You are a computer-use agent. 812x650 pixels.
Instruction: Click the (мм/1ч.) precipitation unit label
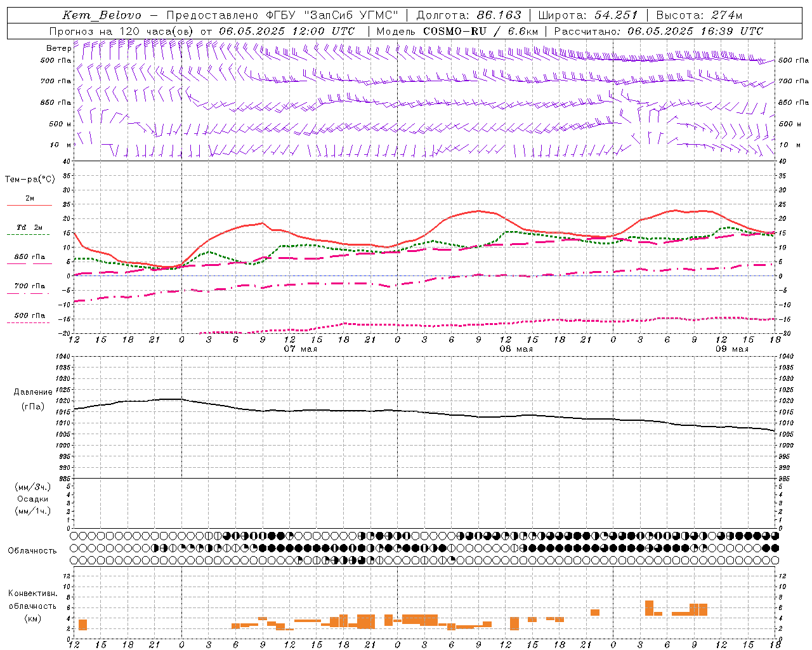click(33, 511)
